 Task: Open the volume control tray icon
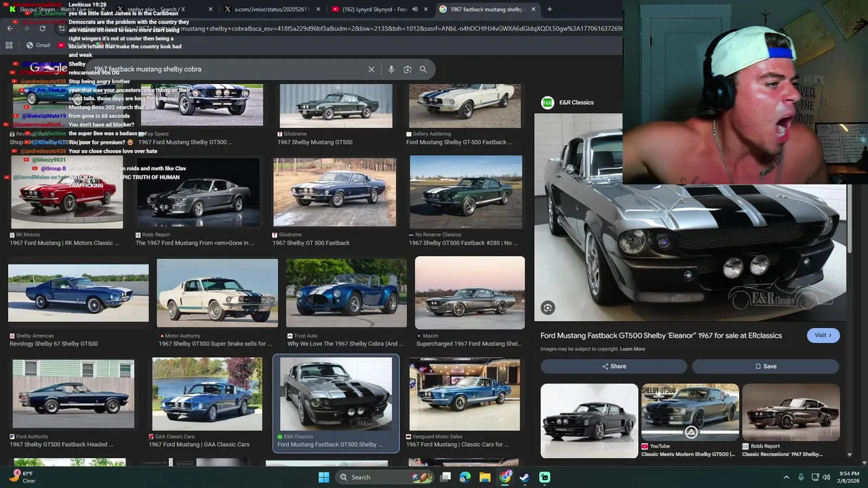point(827,477)
